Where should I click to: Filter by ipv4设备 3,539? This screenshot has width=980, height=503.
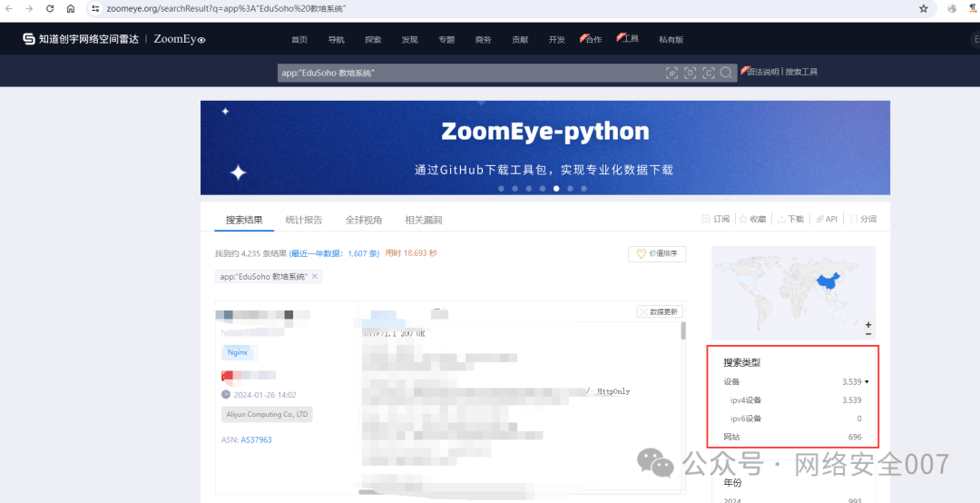[796, 400]
